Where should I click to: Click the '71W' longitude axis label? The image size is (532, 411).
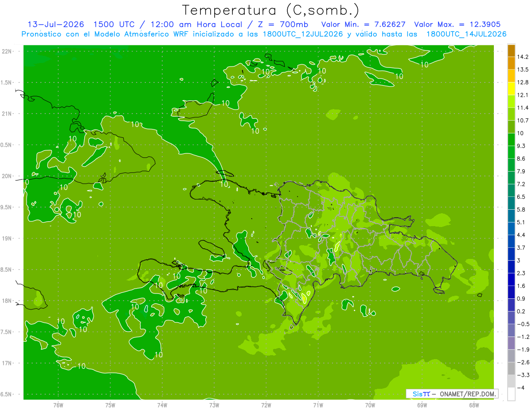point(318,405)
